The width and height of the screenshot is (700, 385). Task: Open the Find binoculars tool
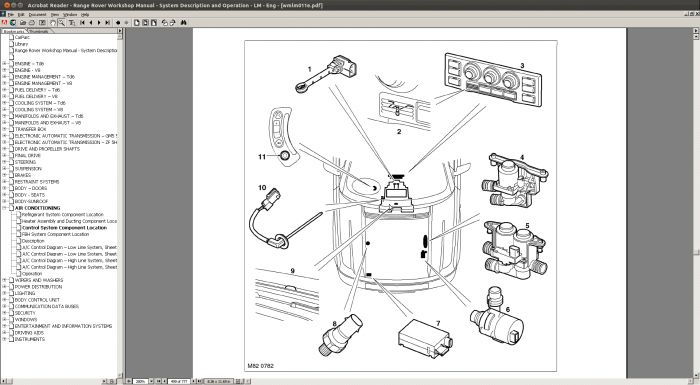pyautogui.click(x=183, y=22)
